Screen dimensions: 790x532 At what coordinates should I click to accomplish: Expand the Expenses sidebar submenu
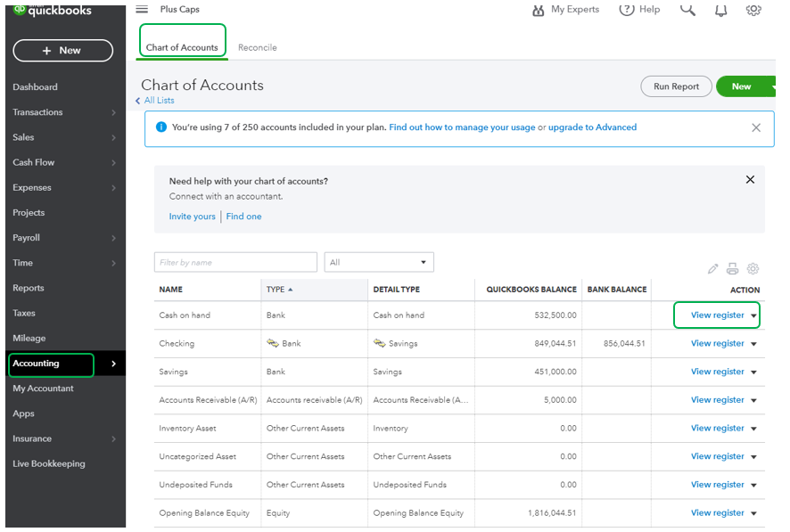[x=114, y=188]
